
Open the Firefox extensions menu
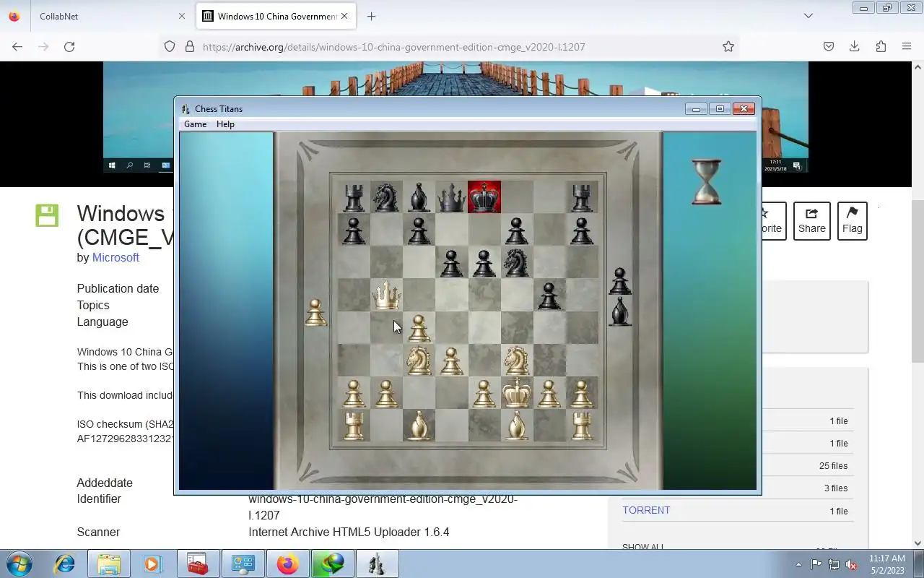[x=881, y=46]
